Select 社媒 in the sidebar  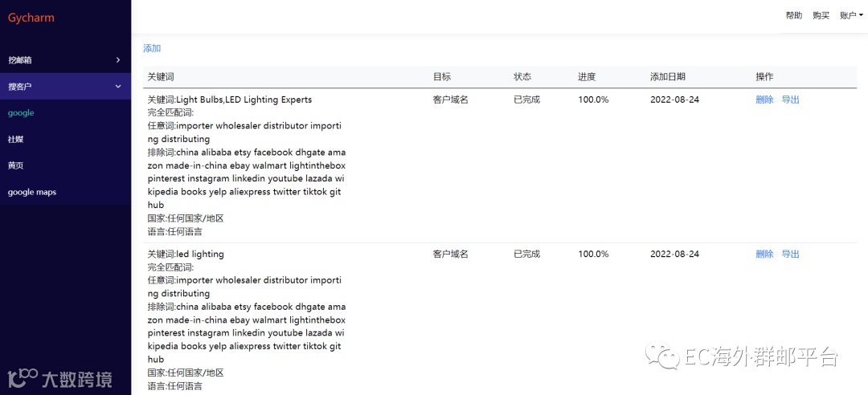point(16,140)
